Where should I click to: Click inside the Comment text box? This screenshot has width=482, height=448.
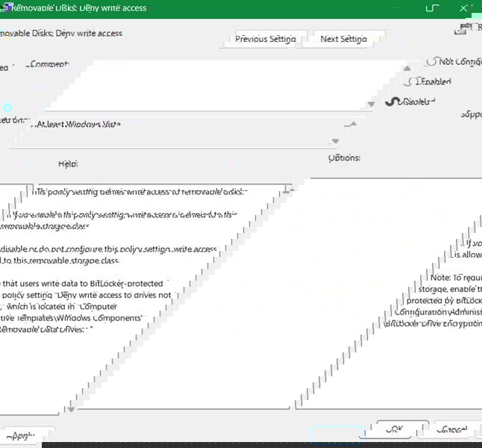pos(209,86)
